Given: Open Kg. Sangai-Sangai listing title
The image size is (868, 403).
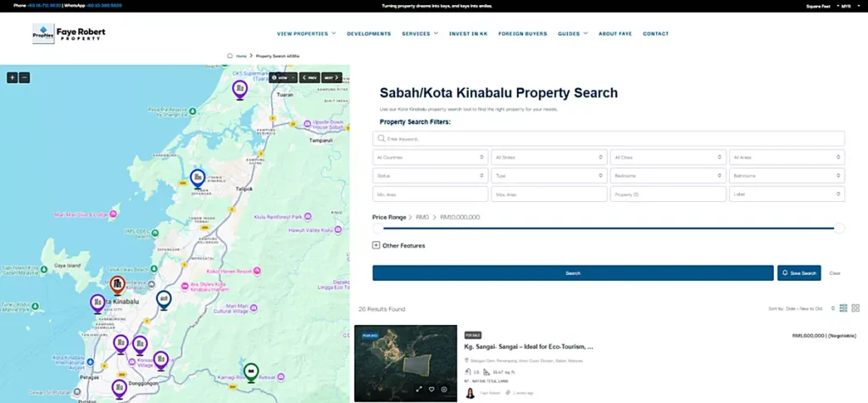Looking at the screenshot, I should [529, 346].
